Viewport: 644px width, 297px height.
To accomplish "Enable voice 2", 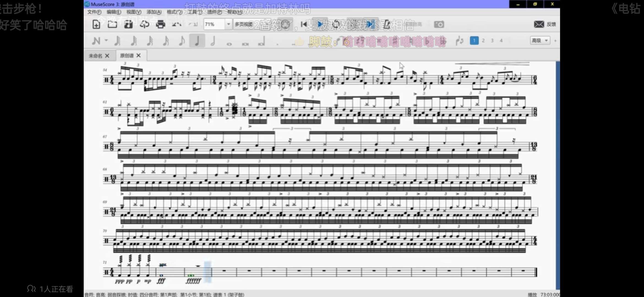I will click(x=483, y=40).
